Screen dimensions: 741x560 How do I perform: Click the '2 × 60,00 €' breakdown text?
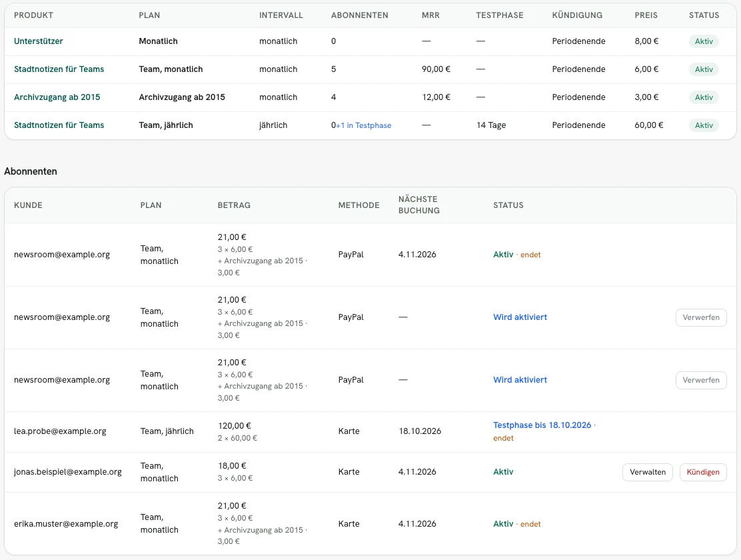click(x=237, y=438)
